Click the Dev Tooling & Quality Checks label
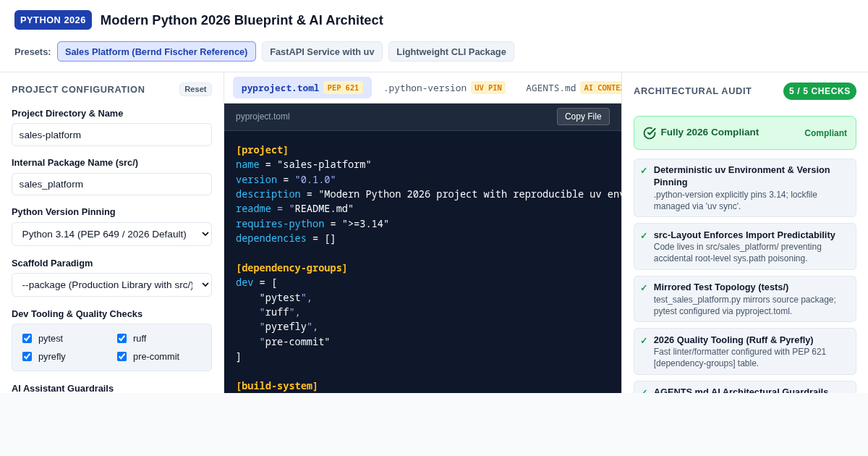The width and height of the screenshot is (868, 456). pyautogui.click(x=77, y=314)
